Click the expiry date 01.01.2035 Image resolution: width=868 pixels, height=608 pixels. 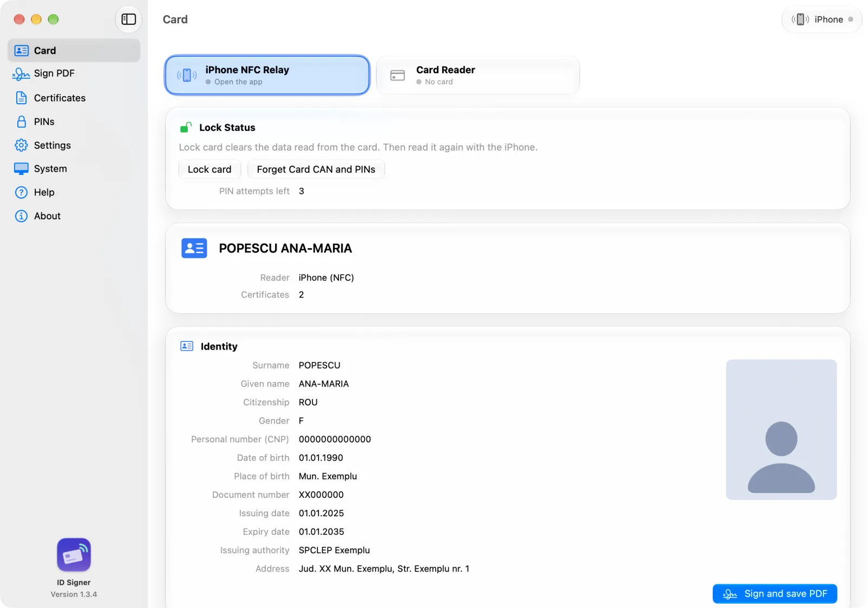[321, 531]
